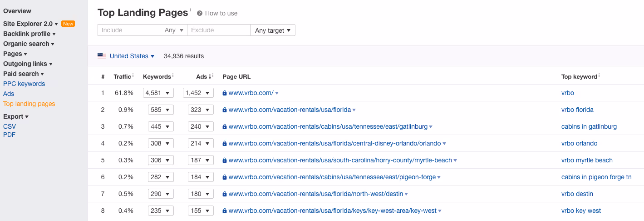644x221 pixels.
Task: Expand the Organic search menu
Action: click(29, 44)
